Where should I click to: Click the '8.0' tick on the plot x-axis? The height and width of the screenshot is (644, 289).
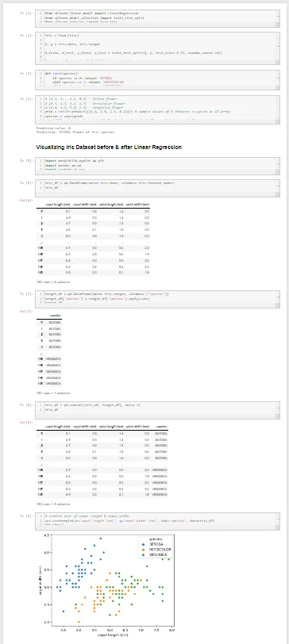click(x=171, y=629)
